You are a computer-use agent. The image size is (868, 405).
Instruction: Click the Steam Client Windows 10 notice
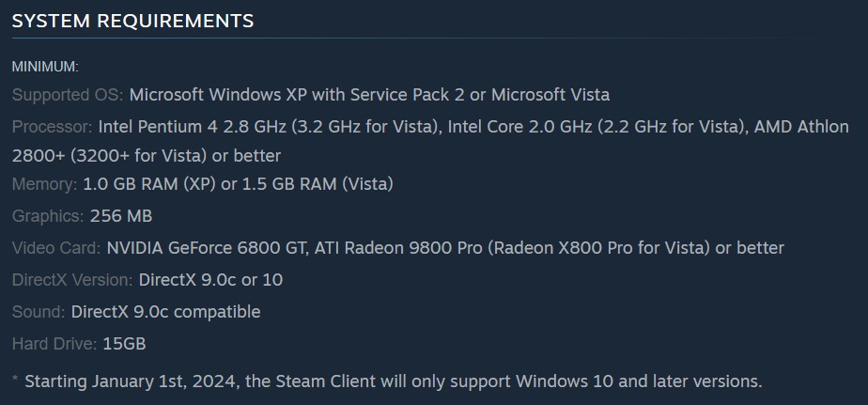pyautogui.click(x=387, y=382)
